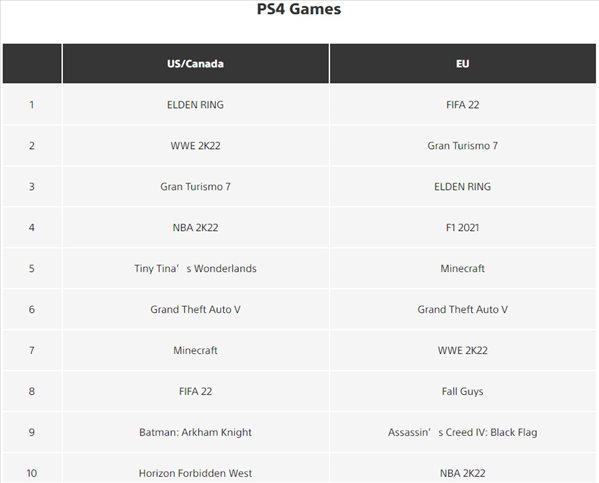Click Minecraft in the EU column
The width and height of the screenshot is (599, 483).
tap(462, 268)
